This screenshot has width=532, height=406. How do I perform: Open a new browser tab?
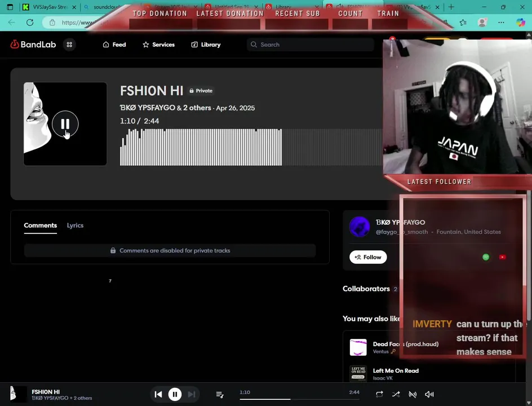tap(451, 7)
